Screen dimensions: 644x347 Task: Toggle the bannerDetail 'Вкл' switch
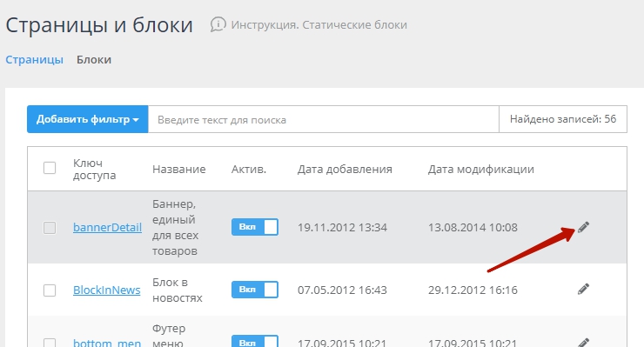click(255, 227)
